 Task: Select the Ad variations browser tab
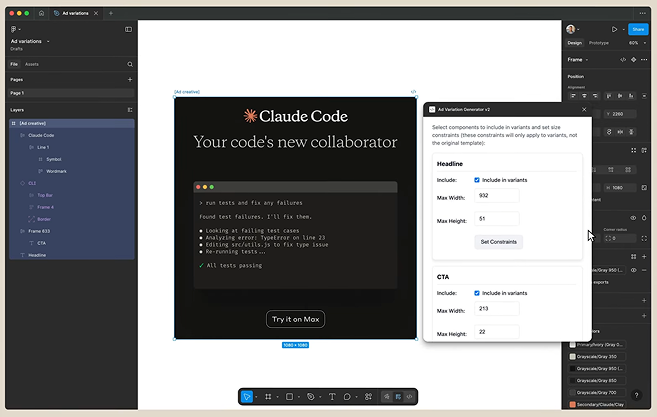coord(75,13)
